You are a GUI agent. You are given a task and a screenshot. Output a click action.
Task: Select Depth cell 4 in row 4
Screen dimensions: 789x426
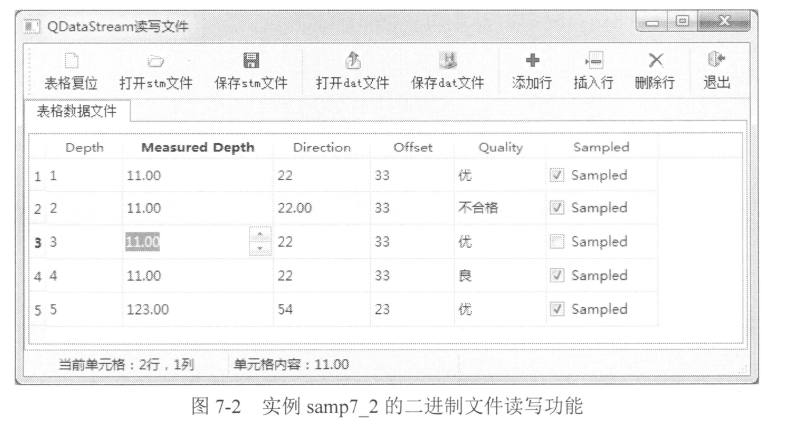[x=84, y=276]
